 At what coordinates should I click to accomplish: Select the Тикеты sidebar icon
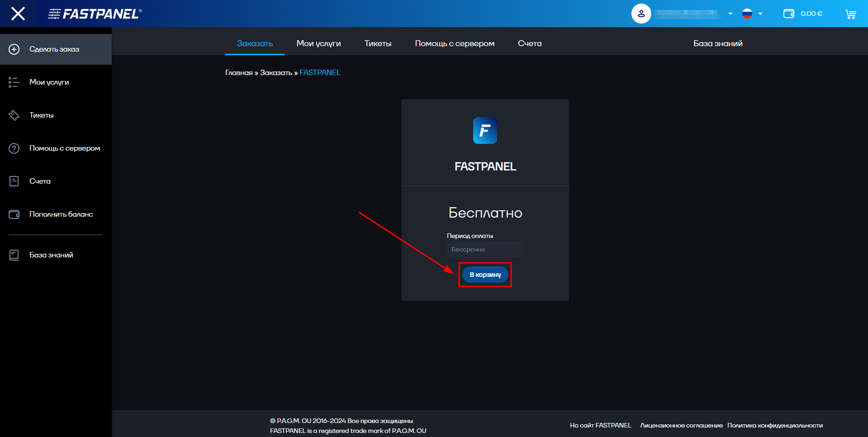[x=14, y=115]
